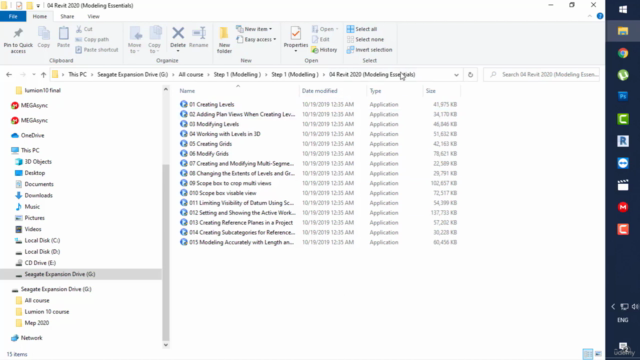Select 013 Creating Reference Planes file
The image size is (640, 360).
241,222
